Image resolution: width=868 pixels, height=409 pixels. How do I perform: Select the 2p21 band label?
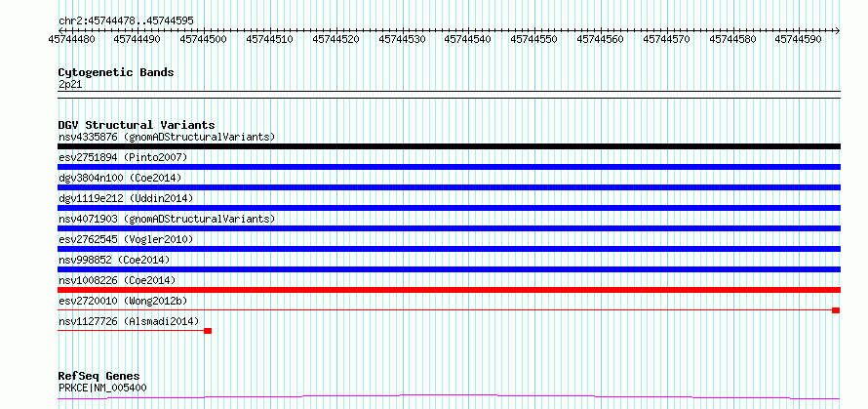(70, 84)
